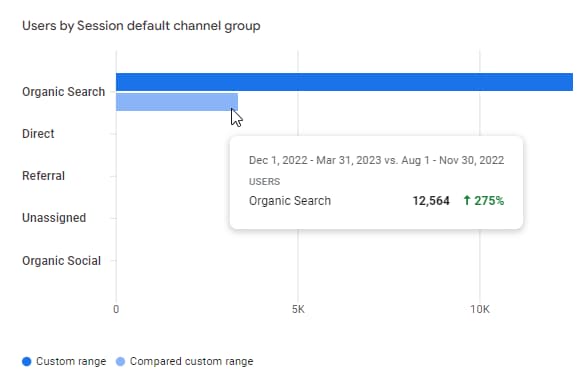The height and width of the screenshot is (384, 578).
Task: Click the 12,564 users value in tooltip
Action: (431, 201)
